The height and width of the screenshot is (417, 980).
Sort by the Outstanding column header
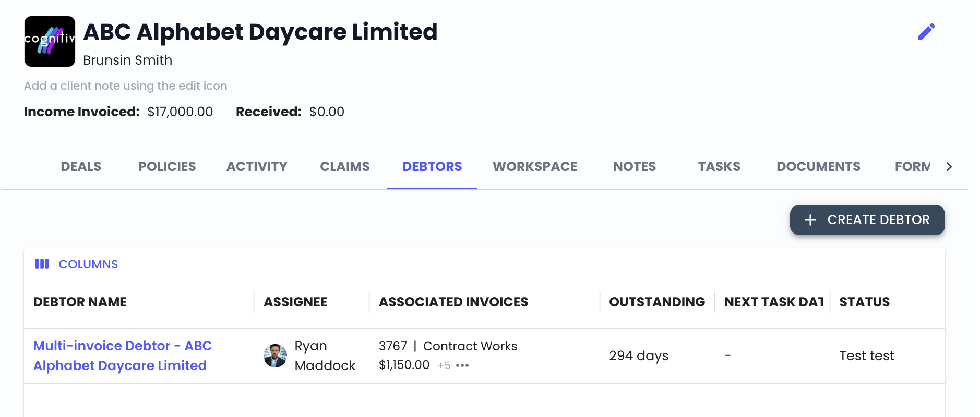coord(657,302)
